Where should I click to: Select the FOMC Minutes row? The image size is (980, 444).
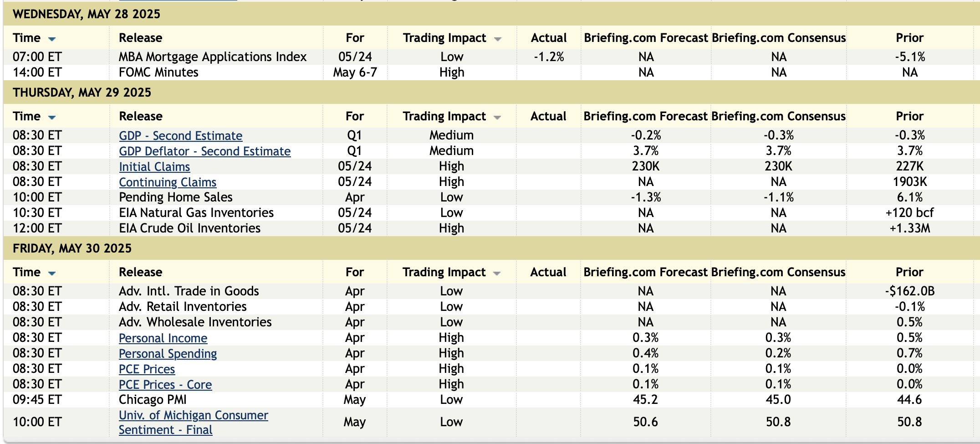click(x=158, y=72)
